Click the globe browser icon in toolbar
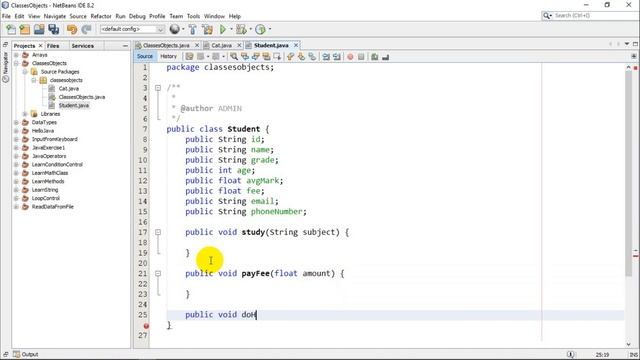 tap(174, 29)
